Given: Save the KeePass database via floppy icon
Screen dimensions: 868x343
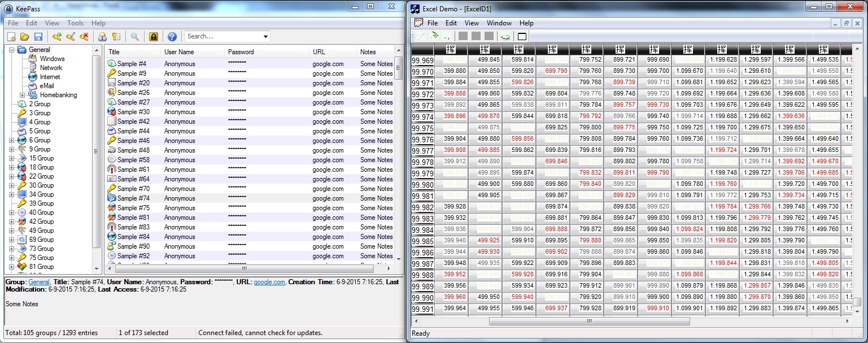Looking at the screenshot, I should tap(38, 37).
